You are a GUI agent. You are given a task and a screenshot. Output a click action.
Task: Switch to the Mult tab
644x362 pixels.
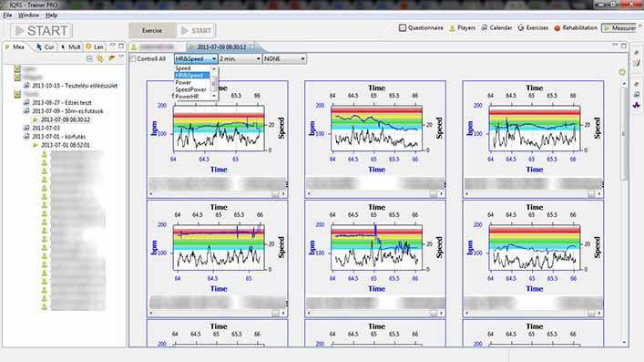point(70,47)
